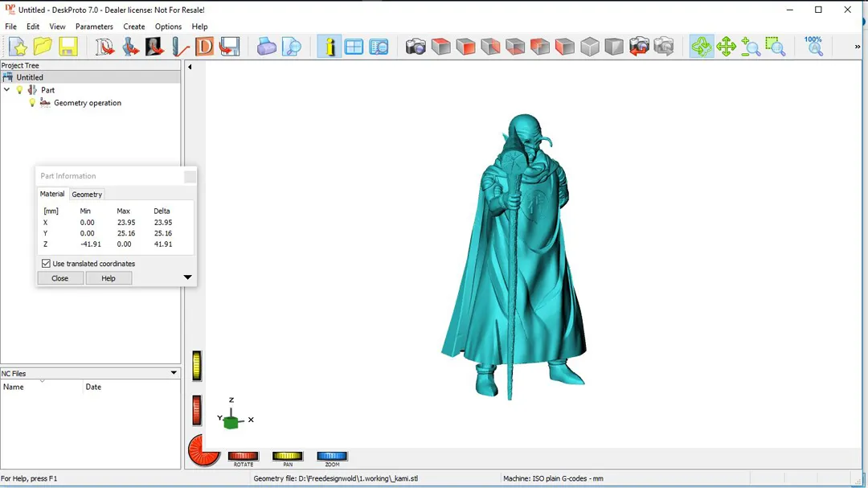The width and height of the screenshot is (868, 488).
Task: Click the printer icon to print
Action: point(267,47)
